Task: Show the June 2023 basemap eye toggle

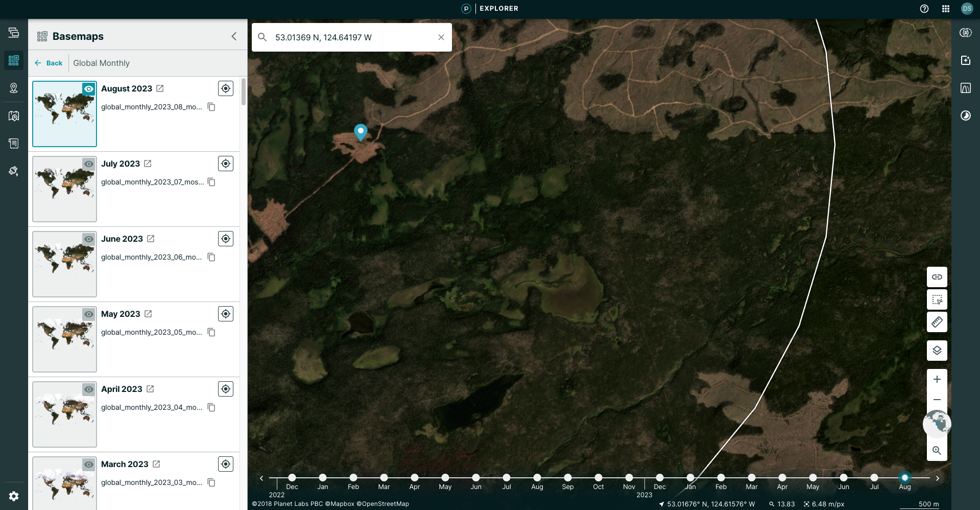Action: click(89, 239)
